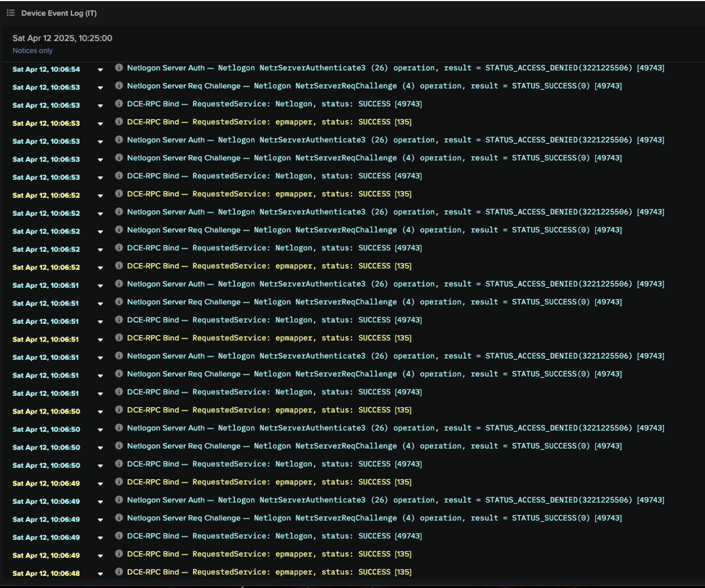Click the info icon on the 10:06:50 Netlogon Server Auth event
The width and height of the screenshot is (705, 588).
tap(119, 428)
